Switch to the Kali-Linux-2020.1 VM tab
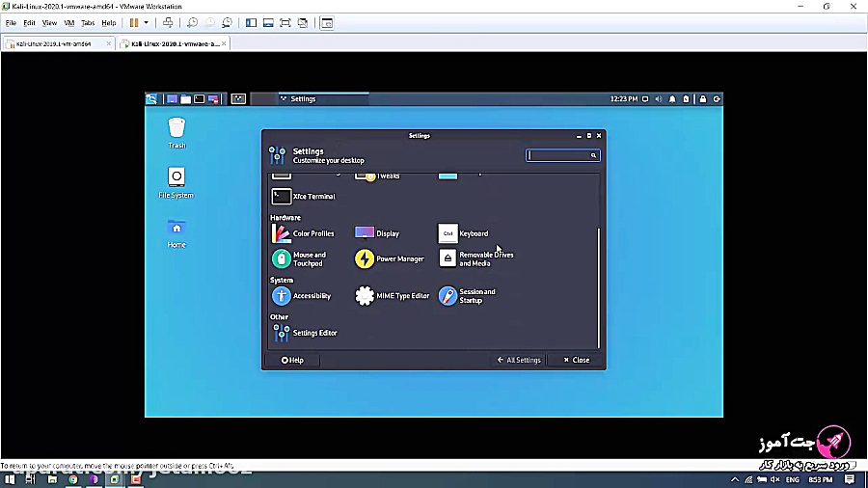 pos(175,43)
